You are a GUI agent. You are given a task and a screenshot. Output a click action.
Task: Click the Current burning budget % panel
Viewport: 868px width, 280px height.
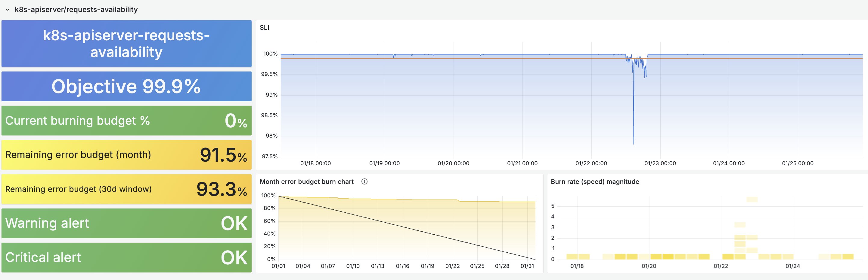pos(126,121)
